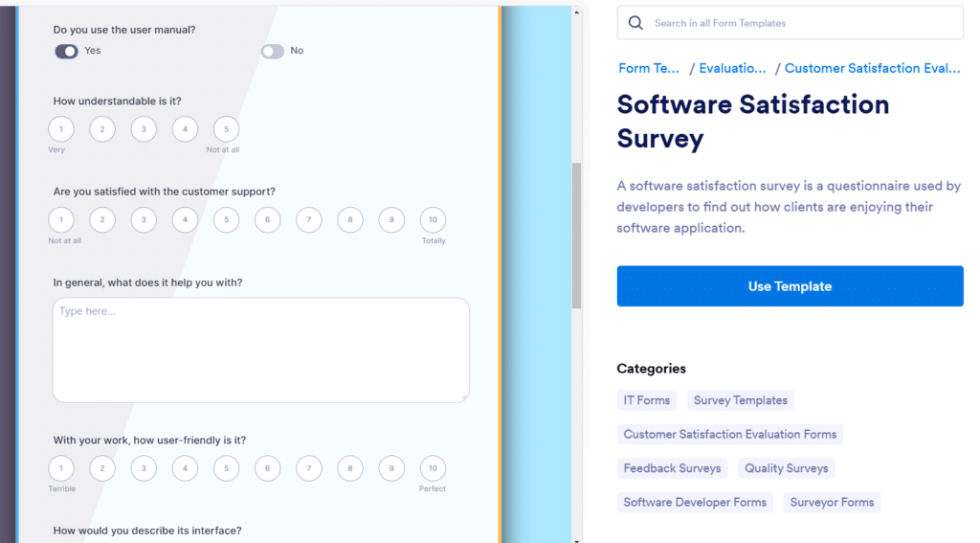
Task: Open the IT Forms category tag
Action: coord(646,400)
